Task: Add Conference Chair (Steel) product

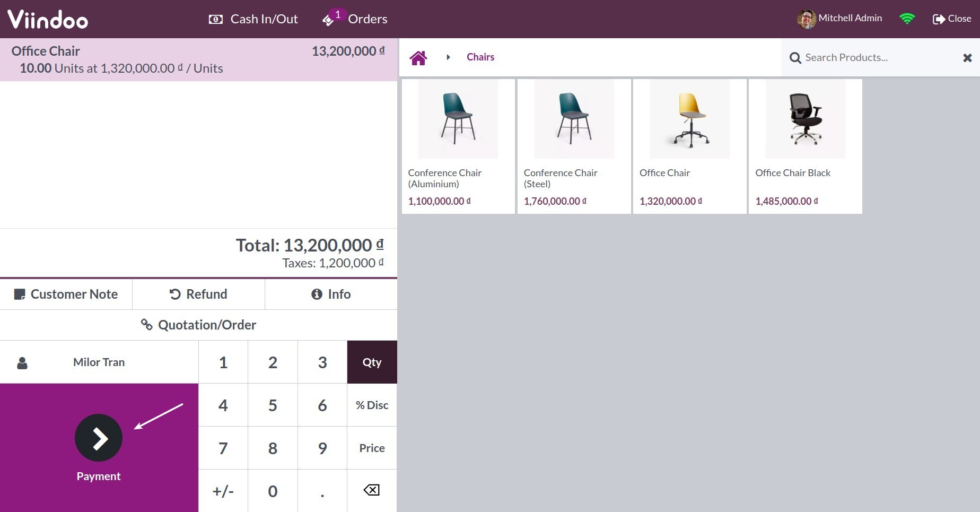Action: coord(574,146)
